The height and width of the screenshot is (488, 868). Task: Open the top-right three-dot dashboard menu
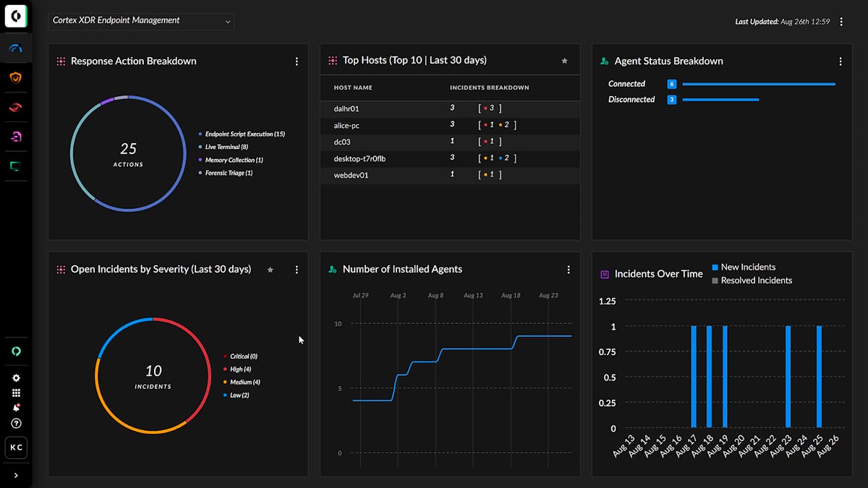(841, 22)
